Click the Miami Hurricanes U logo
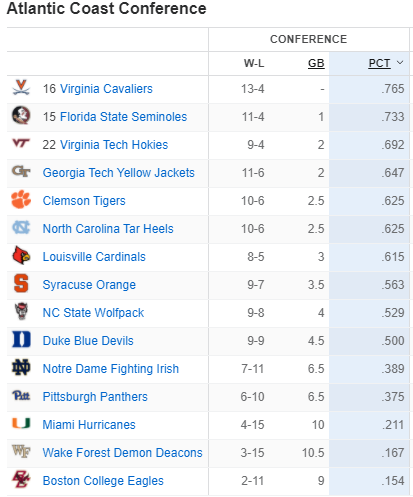Screen dimensions: 413x497 [x=21, y=423]
